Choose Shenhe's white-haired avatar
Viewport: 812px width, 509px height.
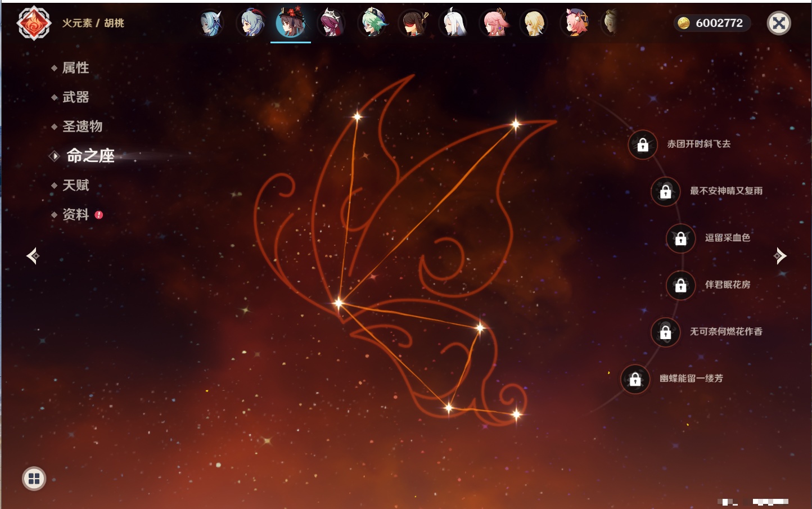click(x=453, y=23)
